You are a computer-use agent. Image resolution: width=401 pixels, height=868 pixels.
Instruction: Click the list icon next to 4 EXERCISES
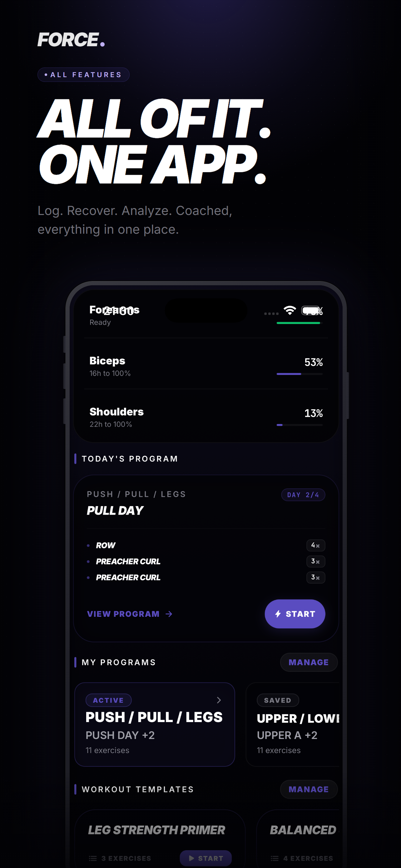[x=275, y=858]
